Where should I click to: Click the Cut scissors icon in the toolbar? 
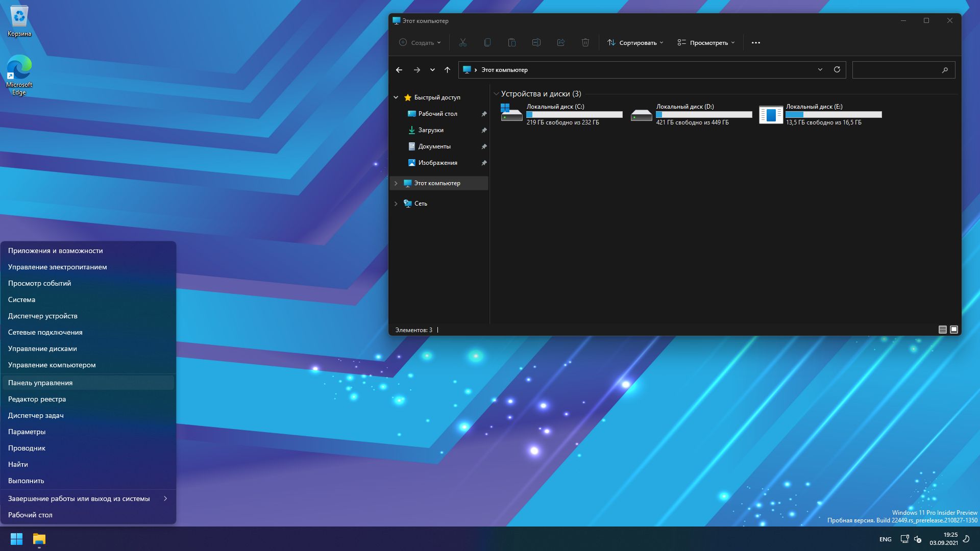[x=463, y=43]
